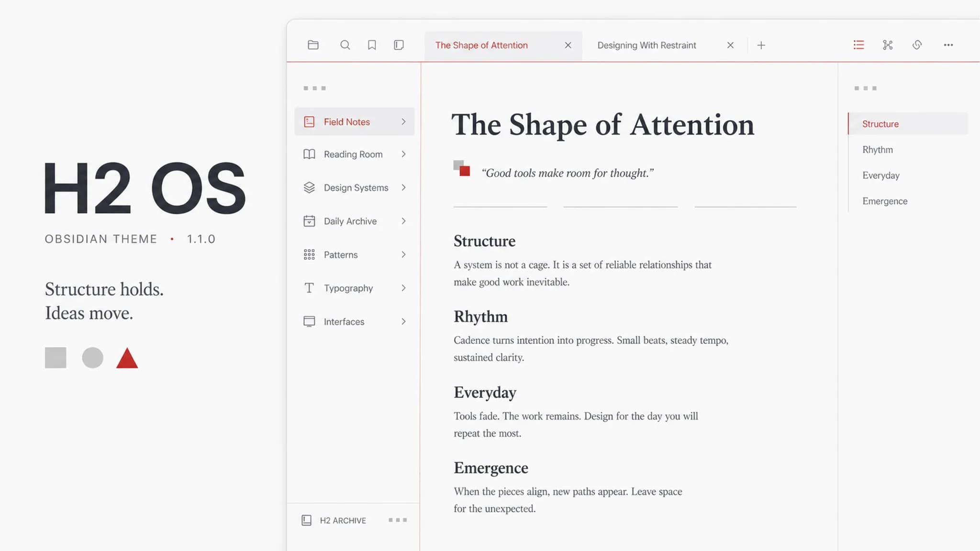980x551 pixels.
Task: Open the file explorer folder icon
Action: click(x=313, y=45)
